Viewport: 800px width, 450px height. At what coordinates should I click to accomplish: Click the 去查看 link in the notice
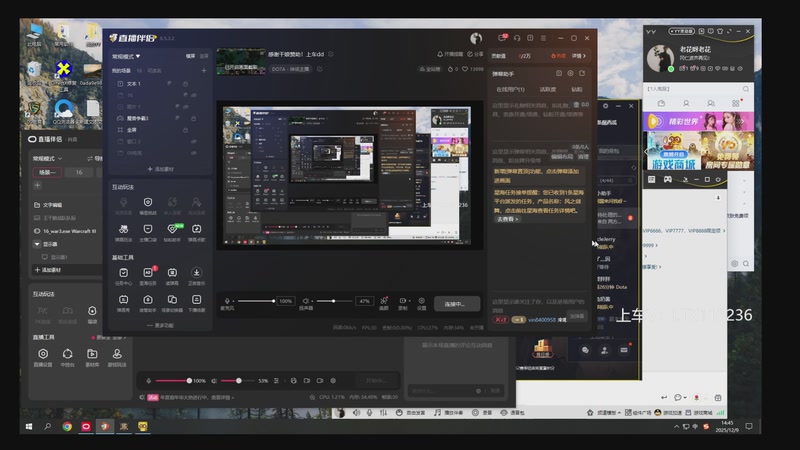coord(507,219)
